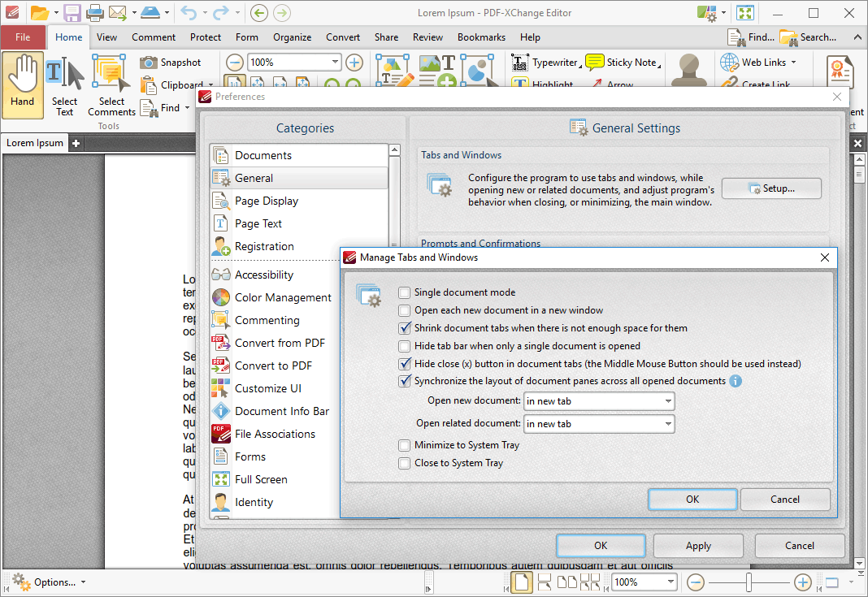
Task: Open the Organize ribbon tab
Action: pos(292,37)
